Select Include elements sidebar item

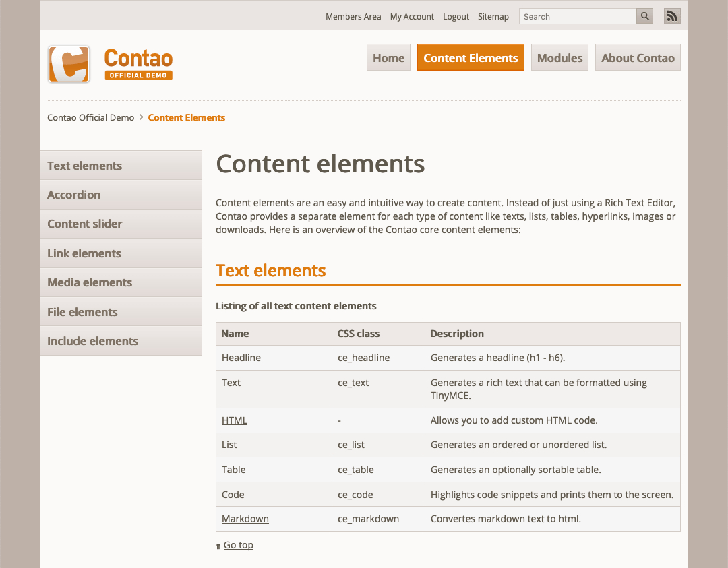121,341
